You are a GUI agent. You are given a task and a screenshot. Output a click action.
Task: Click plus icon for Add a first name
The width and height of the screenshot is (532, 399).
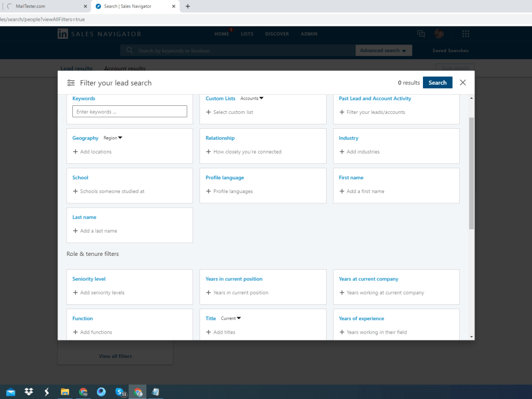point(342,192)
